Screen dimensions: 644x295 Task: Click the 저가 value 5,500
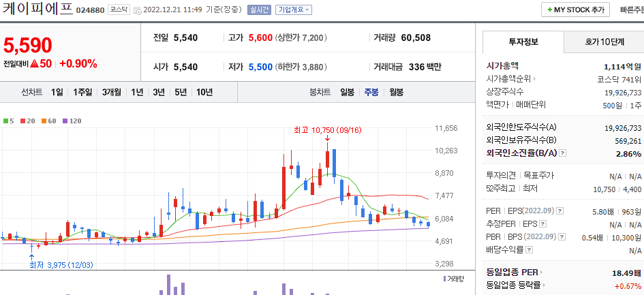pos(261,67)
